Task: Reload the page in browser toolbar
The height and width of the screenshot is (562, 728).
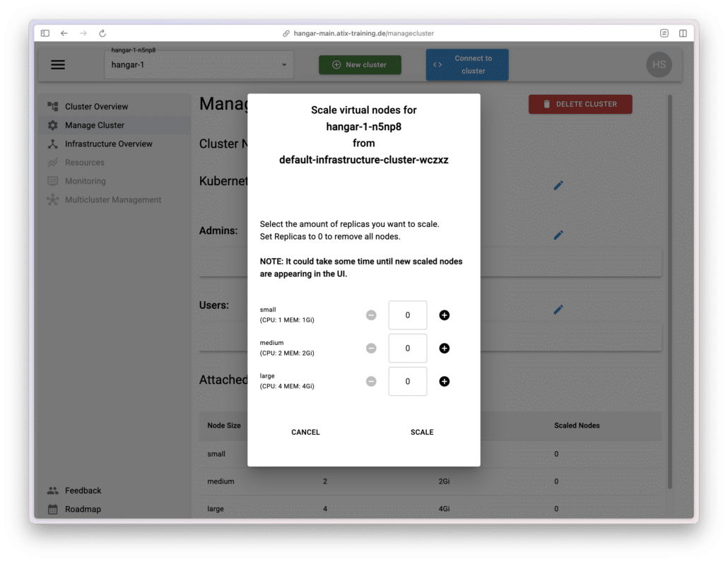Action: (x=102, y=33)
